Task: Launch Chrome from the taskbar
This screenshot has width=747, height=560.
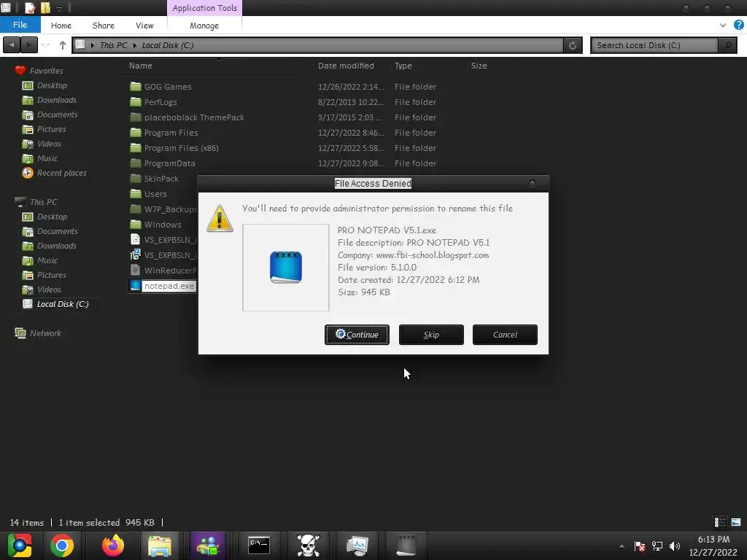Action: tap(62, 545)
